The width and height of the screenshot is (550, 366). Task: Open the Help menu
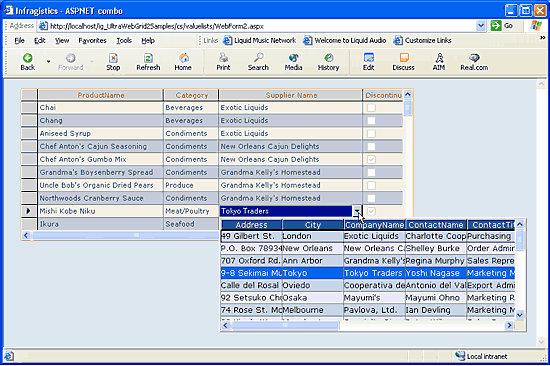pos(148,41)
